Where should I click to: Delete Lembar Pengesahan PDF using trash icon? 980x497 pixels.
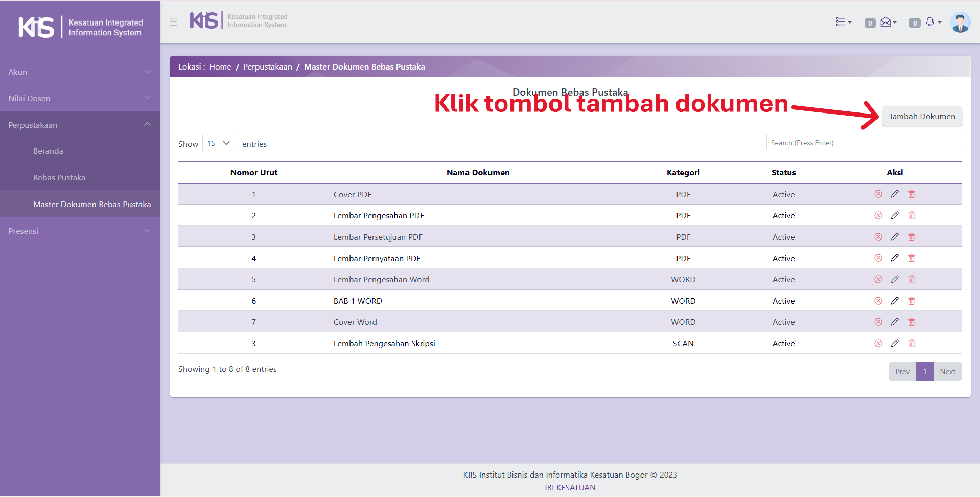pos(912,216)
